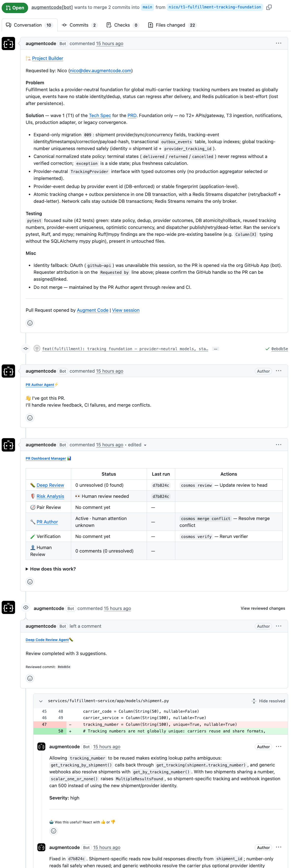Add reaction to the Project Builder comment
This screenshot has height=868, width=291.
point(30,323)
